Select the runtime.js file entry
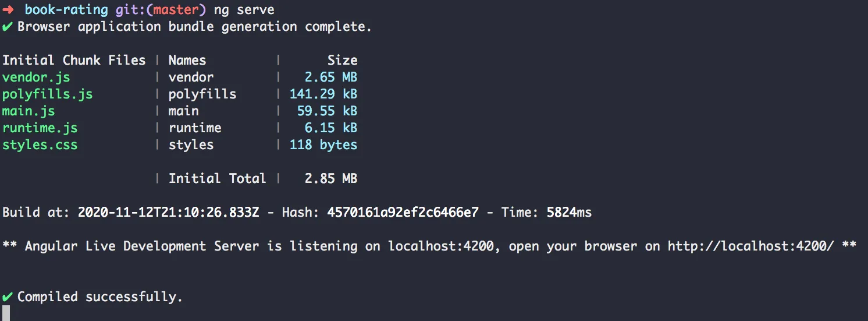Screen dimensions: 868x321 pos(40,128)
